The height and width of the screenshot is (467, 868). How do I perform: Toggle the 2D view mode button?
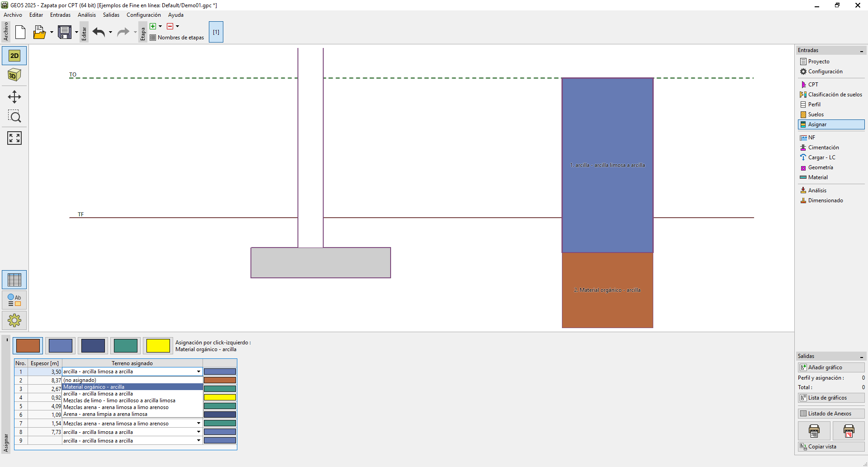14,56
